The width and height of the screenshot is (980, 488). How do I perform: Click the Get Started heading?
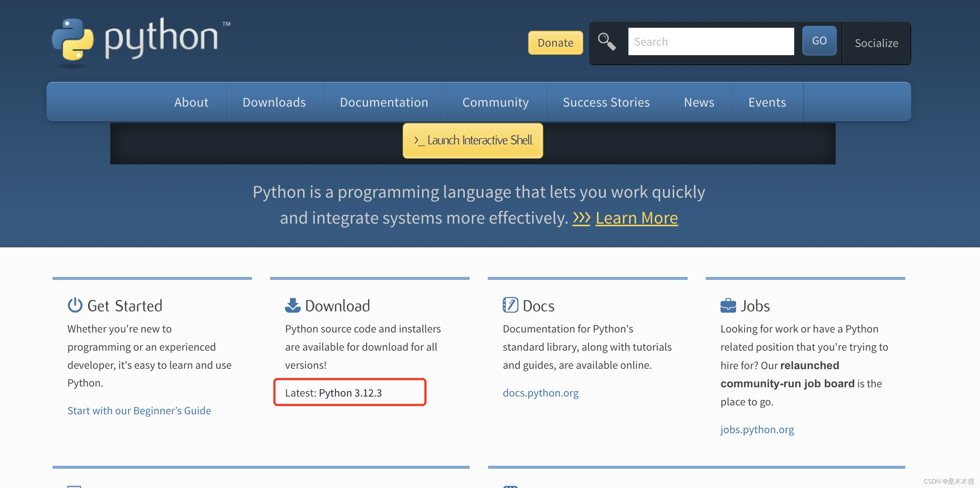pos(125,306)
